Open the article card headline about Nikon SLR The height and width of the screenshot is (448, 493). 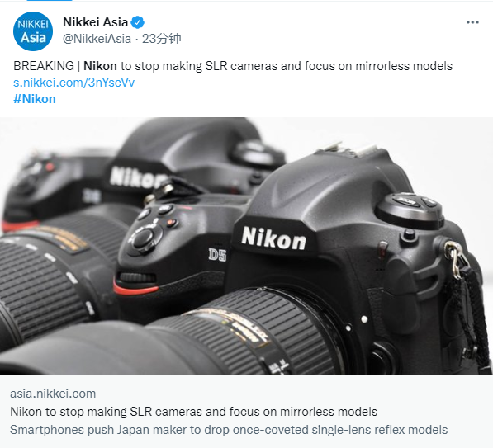tap(194, 412)
